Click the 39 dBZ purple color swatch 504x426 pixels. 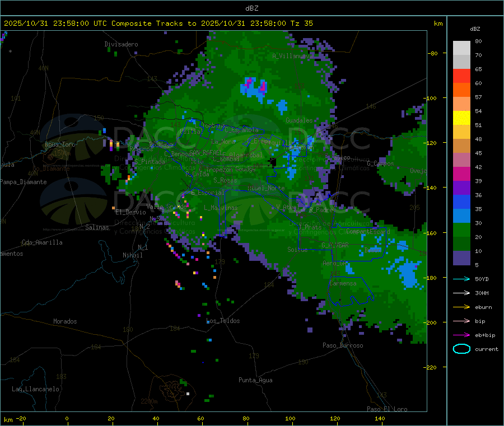tap(461, 188)
